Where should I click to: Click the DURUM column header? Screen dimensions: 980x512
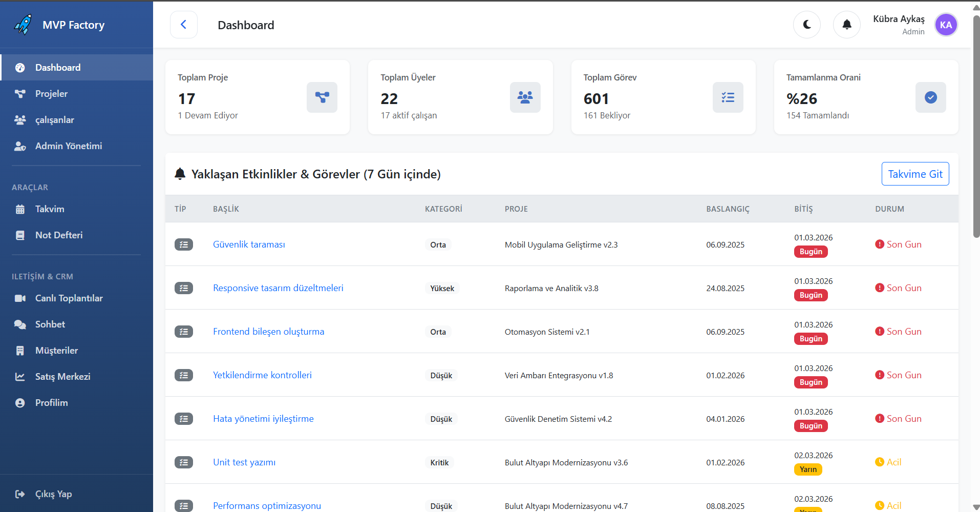889,209
